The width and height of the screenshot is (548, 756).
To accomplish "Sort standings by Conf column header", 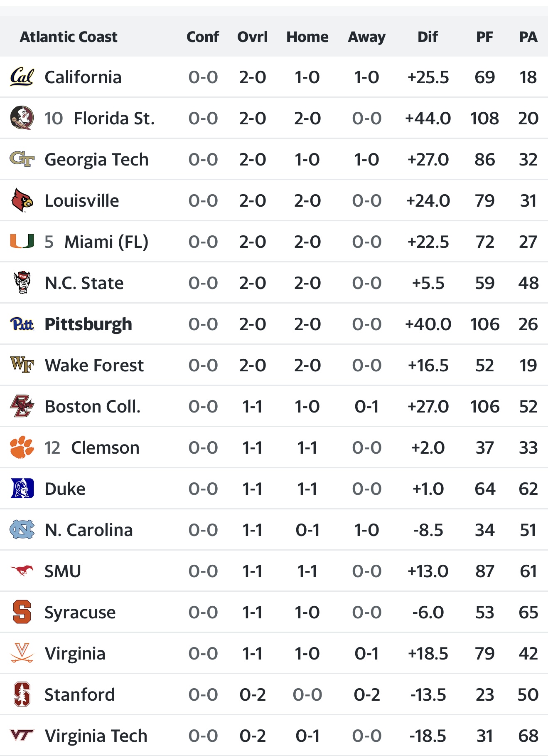I will point(203,37).
